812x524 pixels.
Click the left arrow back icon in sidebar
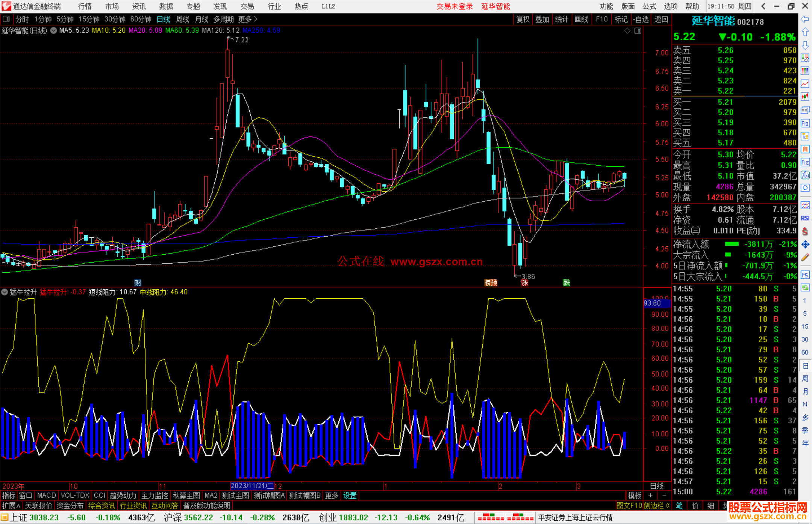click(x=805, y=19)
